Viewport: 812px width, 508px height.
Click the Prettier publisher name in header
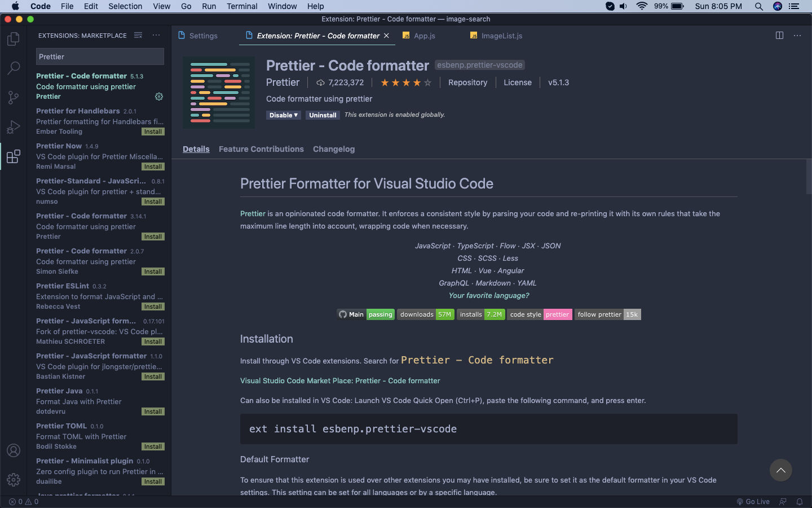coord(283,82)
